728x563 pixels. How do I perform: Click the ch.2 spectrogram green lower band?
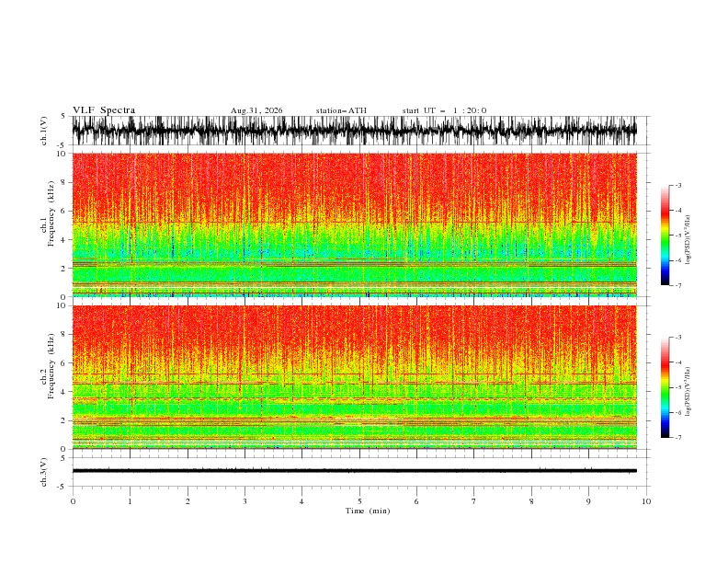354,430
